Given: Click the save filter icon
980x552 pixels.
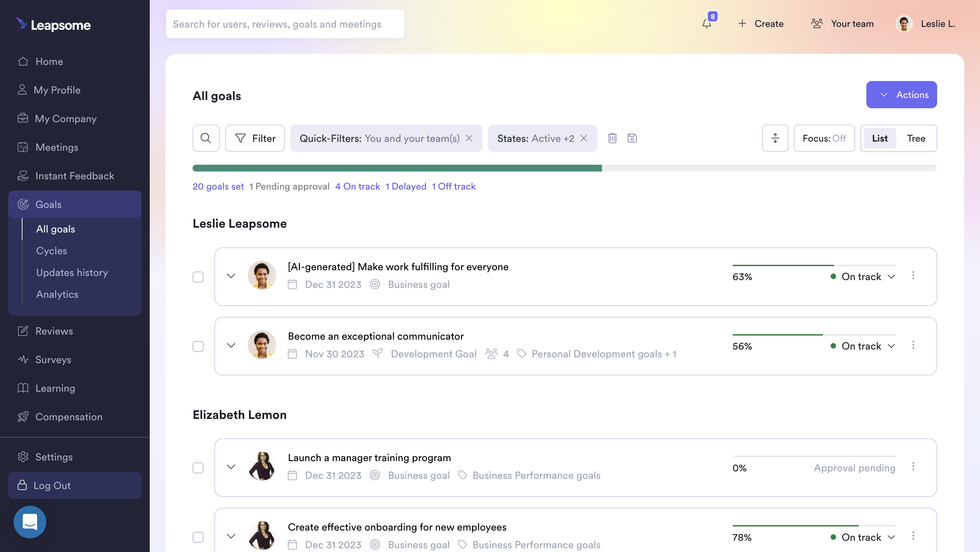Looking at the screenshot, I should coord(632,138).
